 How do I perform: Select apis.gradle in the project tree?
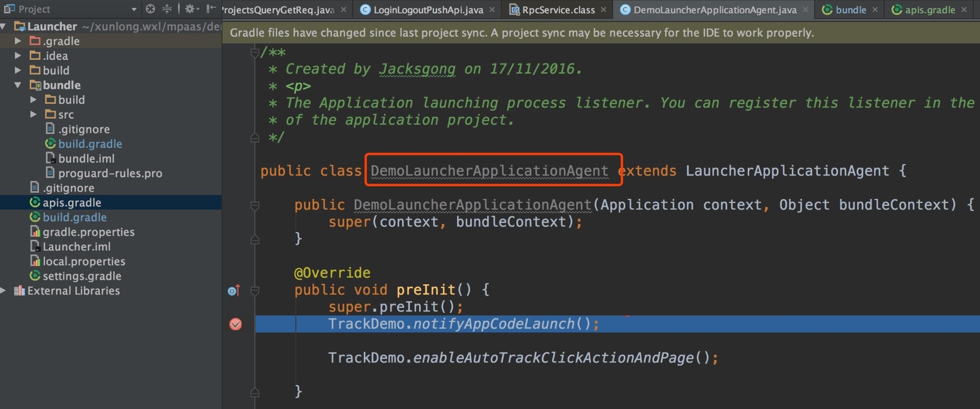pyautogui.click(x=72, y=202)
